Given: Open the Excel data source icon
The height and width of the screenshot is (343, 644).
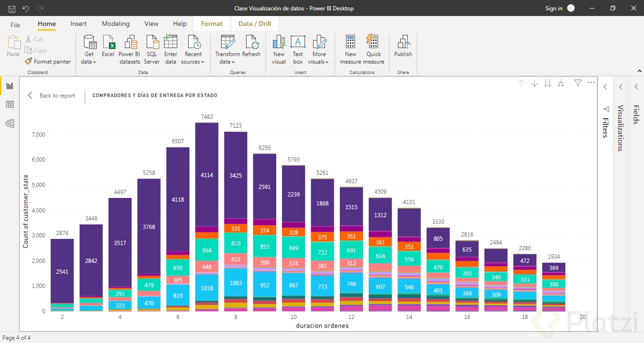Looking at the screenshot, I should click(x=108, y=42).
